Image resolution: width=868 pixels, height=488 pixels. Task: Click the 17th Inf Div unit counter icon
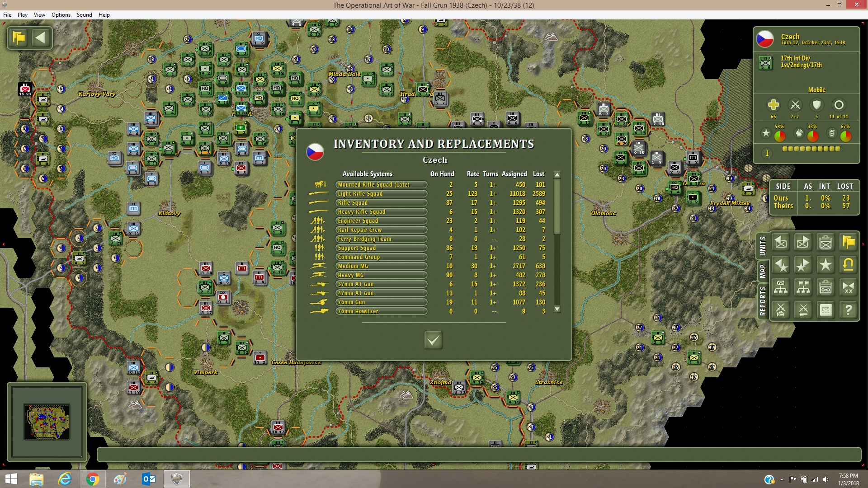765,63
